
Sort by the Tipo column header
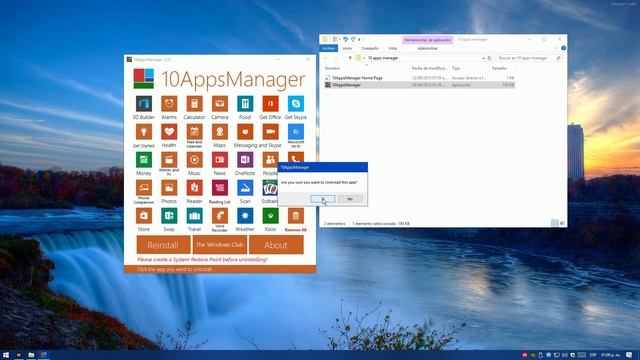point(456,68)
